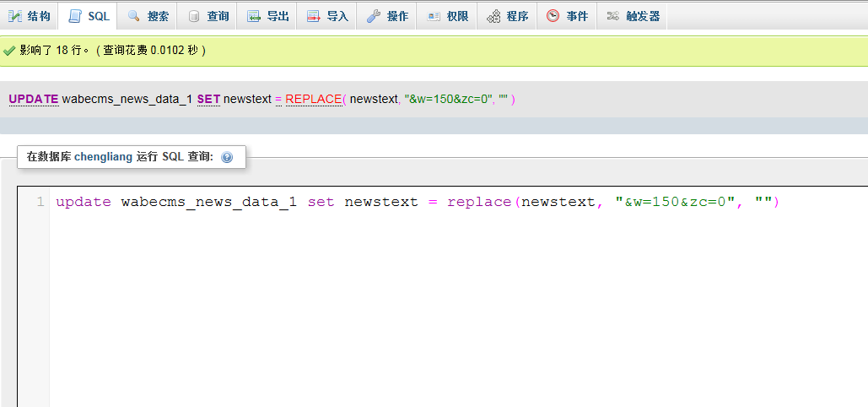Click the blue help question mark icon
Viewport: 868px width, 407px height.
(227, 157)
